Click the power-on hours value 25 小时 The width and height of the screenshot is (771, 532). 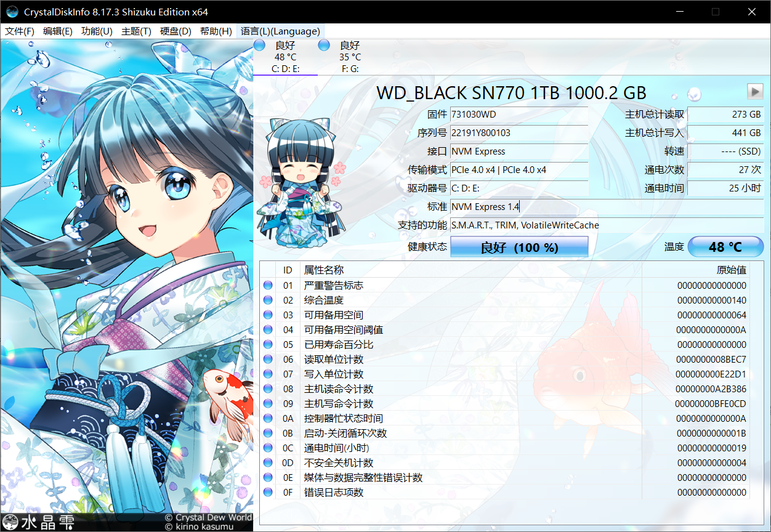pyautogui.click(x=725, y=188)
